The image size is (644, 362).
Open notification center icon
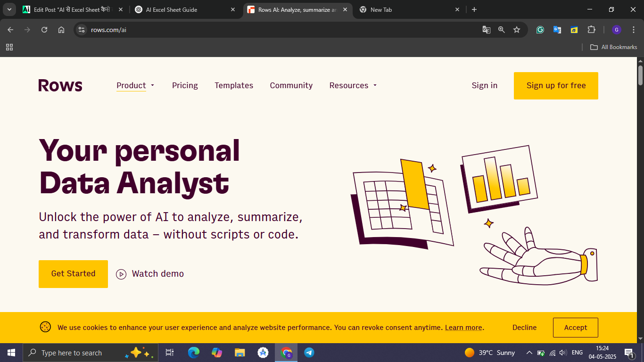629,353
